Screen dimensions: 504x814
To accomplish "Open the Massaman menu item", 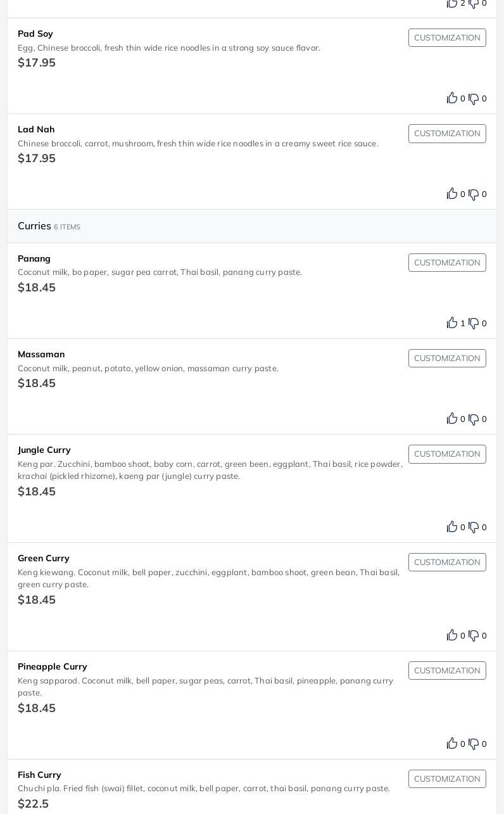I will [x=41, y=354].
